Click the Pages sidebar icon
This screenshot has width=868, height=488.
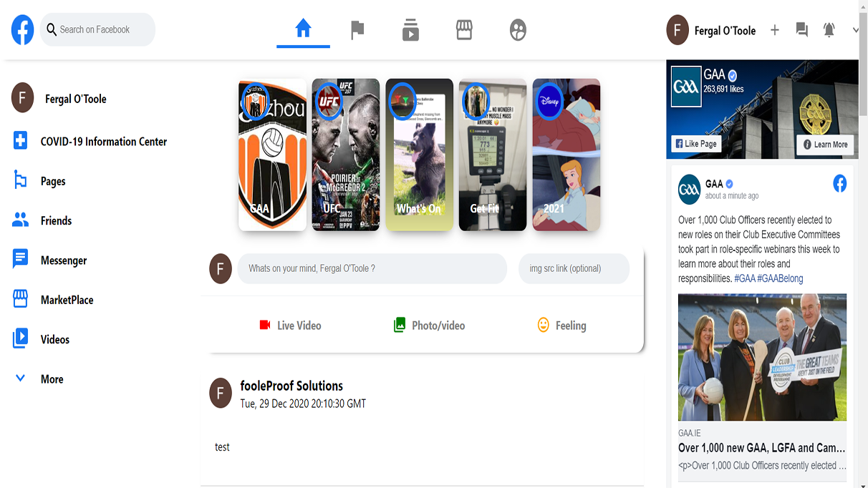(x=21, y=180)
